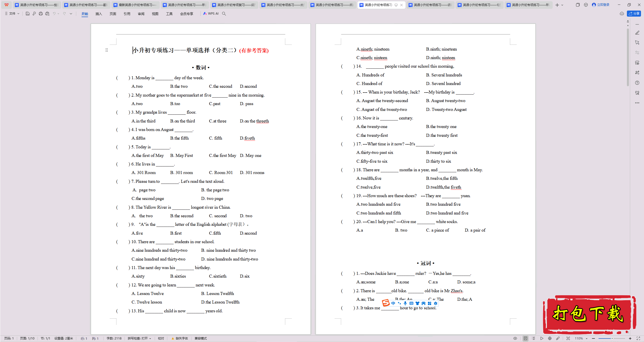Toggle Sogou soft keyboard icon
The width and height of the screenshot is (644, 342).
(411, 303)
